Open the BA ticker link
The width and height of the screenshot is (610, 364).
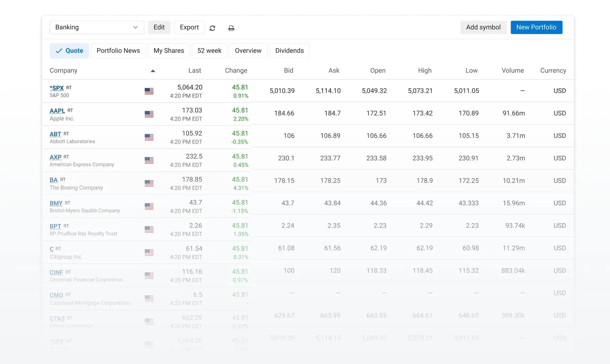pyautogui.click(x=53, y=180)
